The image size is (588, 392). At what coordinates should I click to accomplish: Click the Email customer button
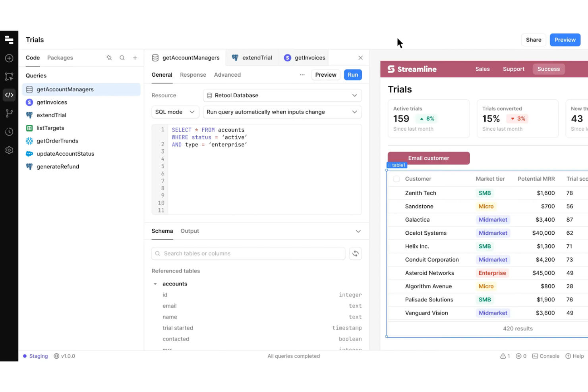428,158
